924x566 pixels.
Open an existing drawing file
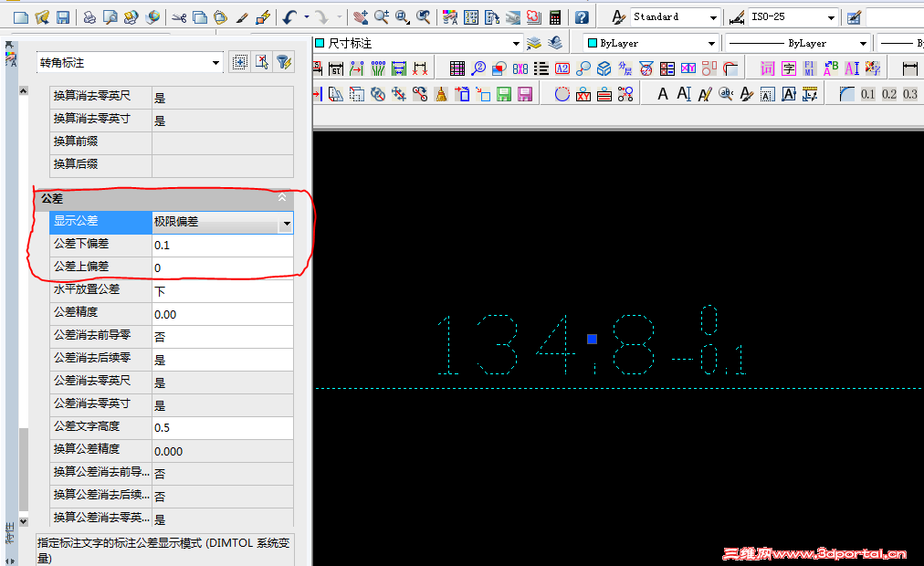point(42,17)
